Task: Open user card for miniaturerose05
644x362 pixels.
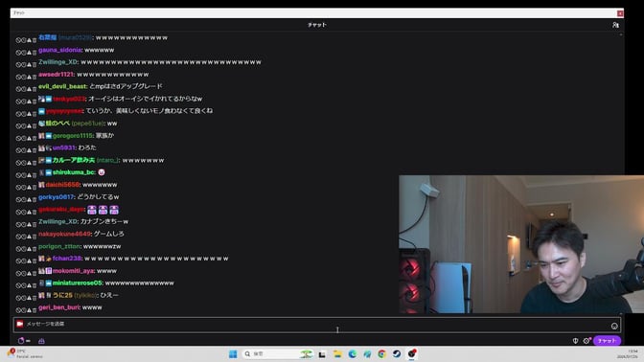Action: (78, 283)
